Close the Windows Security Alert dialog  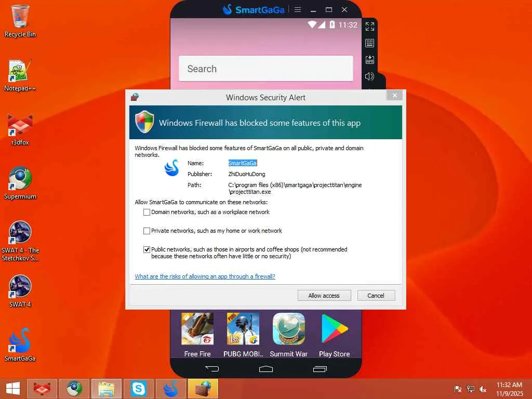click(395, 96)
